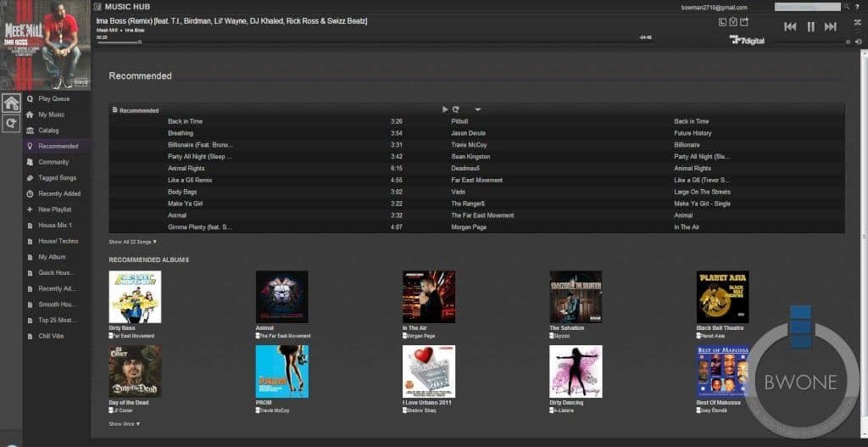Open the Quick Hous... playlist
Image resolution: width=868 pixels, height=447 pixels.
(56, 272)
